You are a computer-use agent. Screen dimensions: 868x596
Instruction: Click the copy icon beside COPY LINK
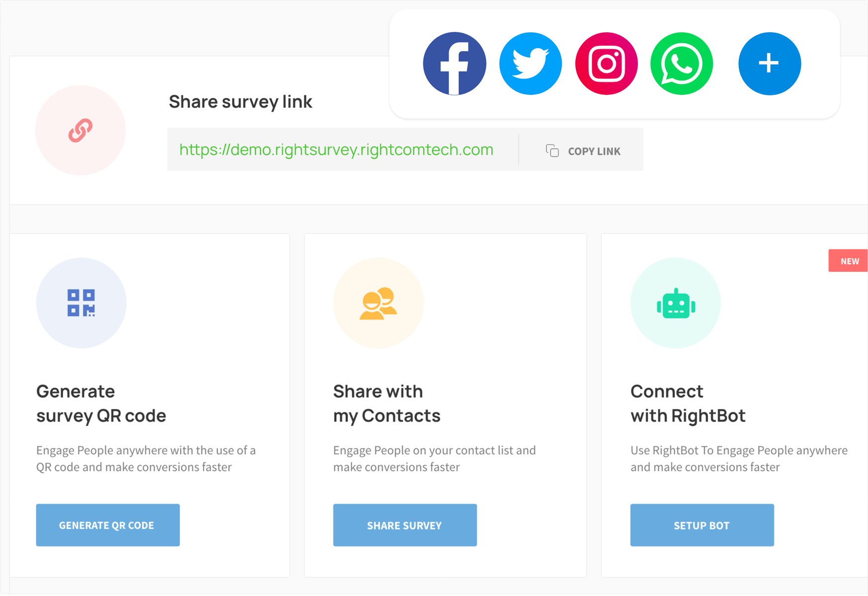[x=552, y=150]
